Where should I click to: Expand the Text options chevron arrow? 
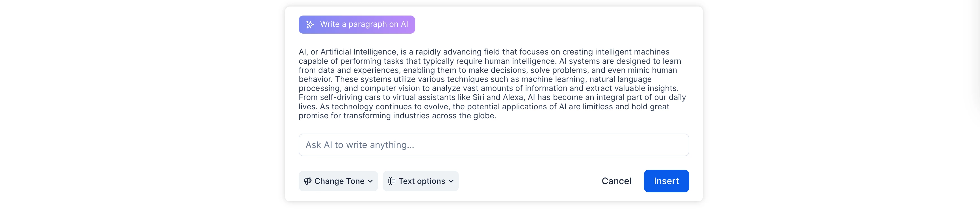[x=451, y=181]
